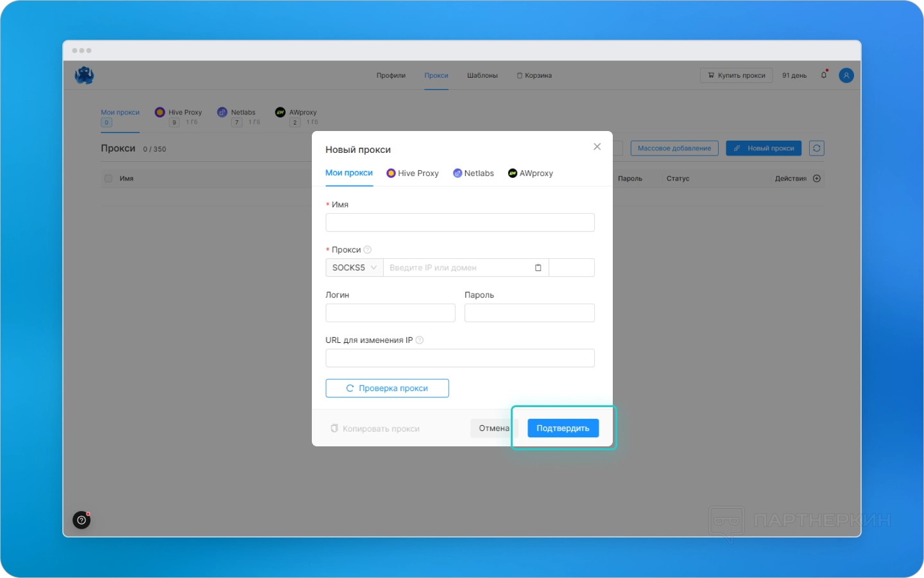Select the AWproxy tab in dialog
This screenshot has height=578, width=924.
point(531,173)
